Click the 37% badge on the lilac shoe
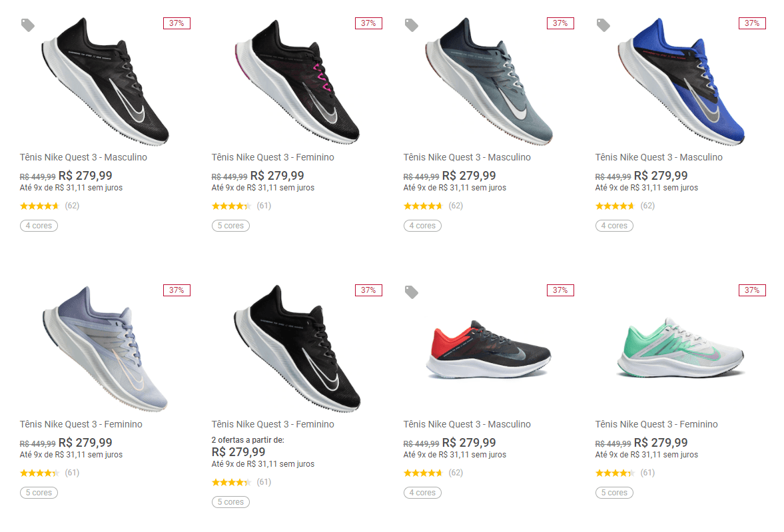Screen dimensions: 784x532 click(177, 290)
